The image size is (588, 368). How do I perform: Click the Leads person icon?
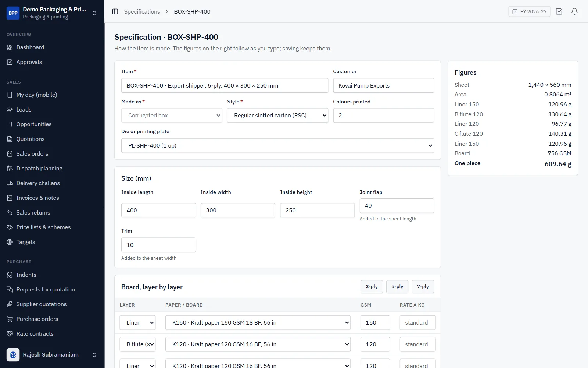tap(10, 110)
